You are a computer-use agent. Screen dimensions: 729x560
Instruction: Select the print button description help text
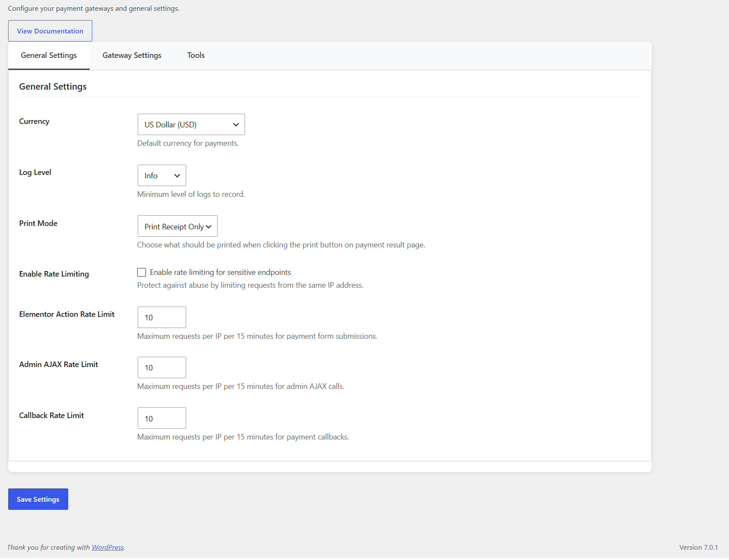click(x=281, y=245)
